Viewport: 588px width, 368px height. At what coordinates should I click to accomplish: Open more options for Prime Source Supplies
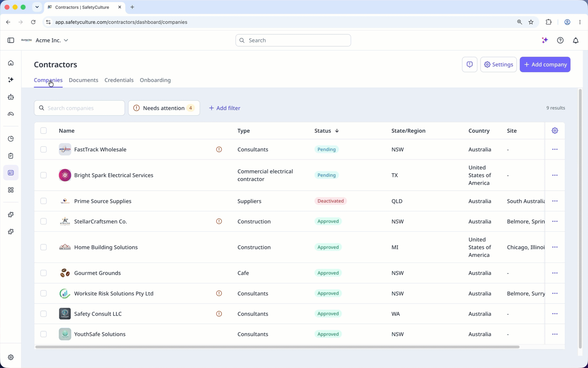pyautogui.click(x=555, y=201)
